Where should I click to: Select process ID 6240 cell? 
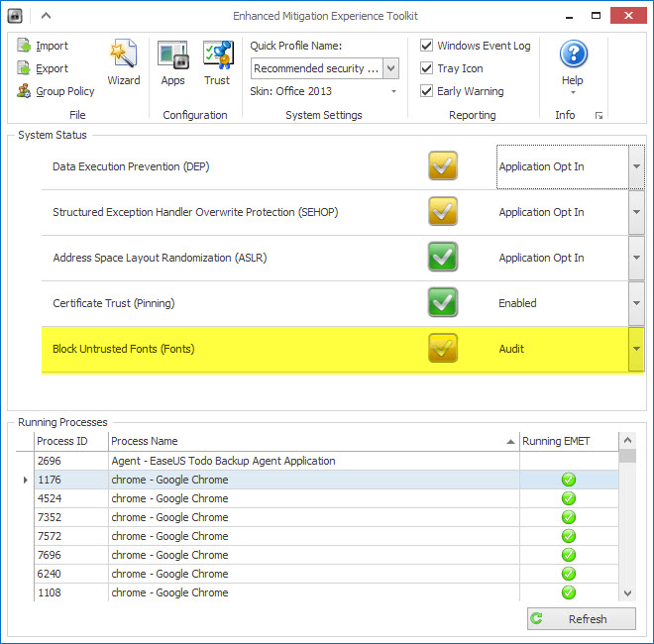71,574
